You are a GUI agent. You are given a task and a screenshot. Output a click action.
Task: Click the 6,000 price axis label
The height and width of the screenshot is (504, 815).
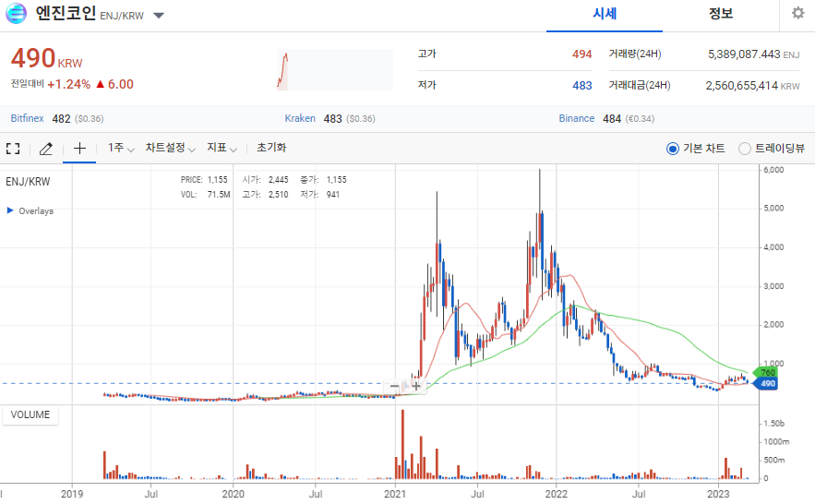[x=773, y=170]
